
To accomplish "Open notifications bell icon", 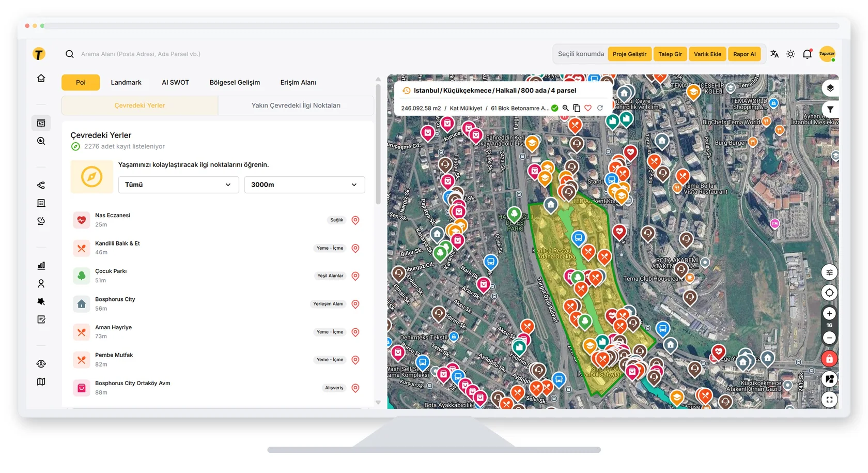I will pyautogui.click(x=807, y=54).
